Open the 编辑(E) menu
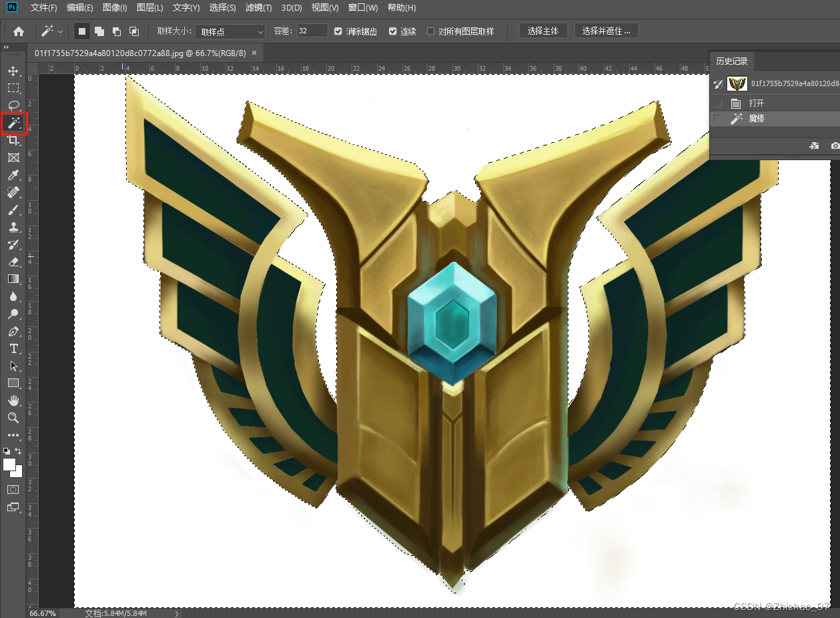The image size is (840, 618). pos(80,7)
